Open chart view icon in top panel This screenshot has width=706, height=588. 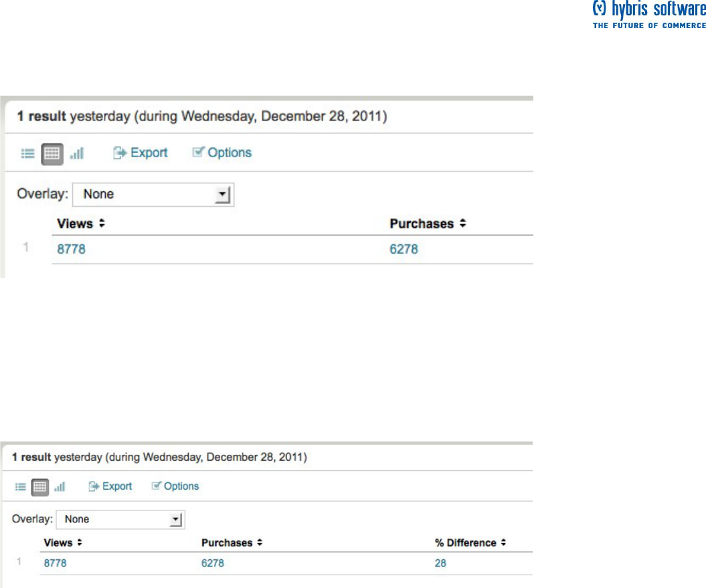point(77,153)
